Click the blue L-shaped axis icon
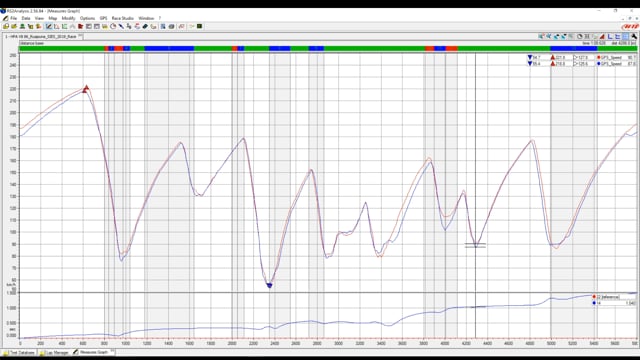This screenshot has height=360, width=640. [x=610, y=36]
